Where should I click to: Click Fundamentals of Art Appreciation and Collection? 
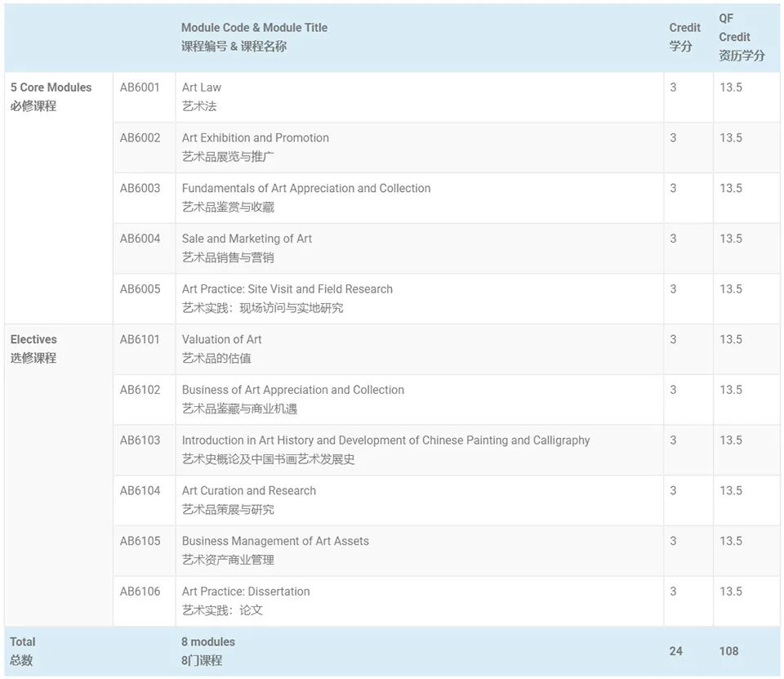pos(305,188)
